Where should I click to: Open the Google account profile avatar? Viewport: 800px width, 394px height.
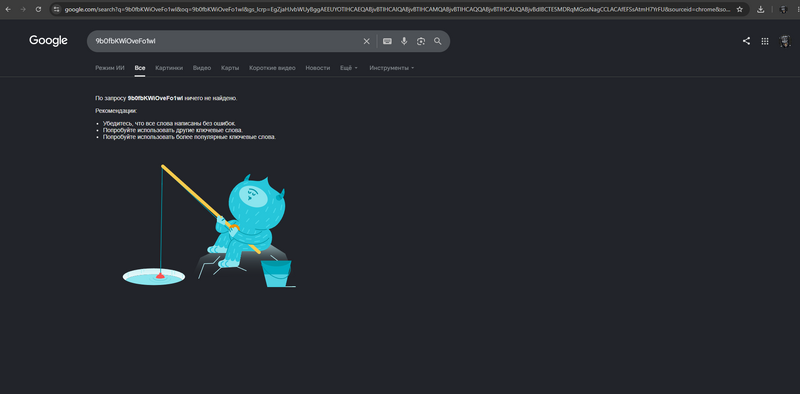[785, 41]
